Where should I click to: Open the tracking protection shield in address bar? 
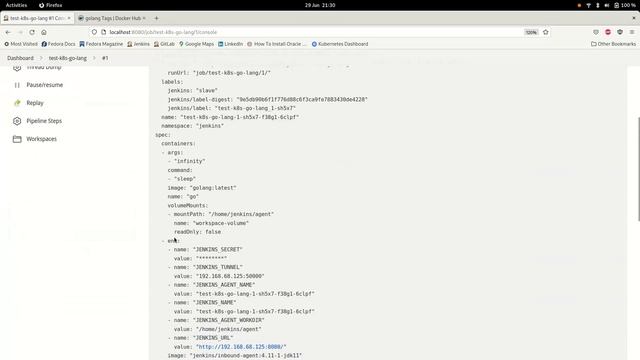pos(94,32)
